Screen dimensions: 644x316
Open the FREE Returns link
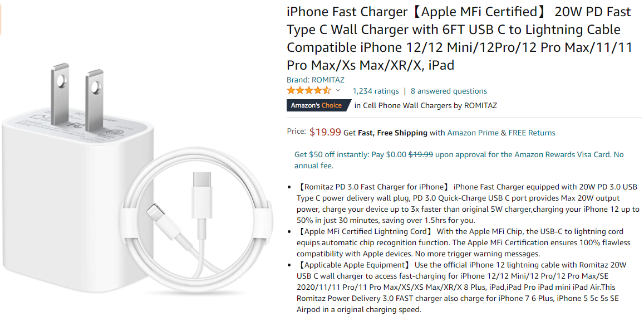point(532,133)
